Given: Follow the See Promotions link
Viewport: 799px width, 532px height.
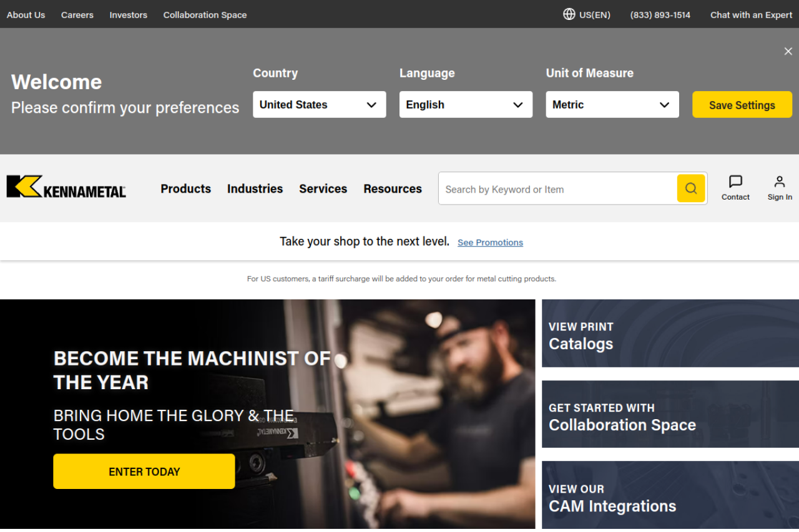Looking at the screenshot, I should click(x=490, y=243).
